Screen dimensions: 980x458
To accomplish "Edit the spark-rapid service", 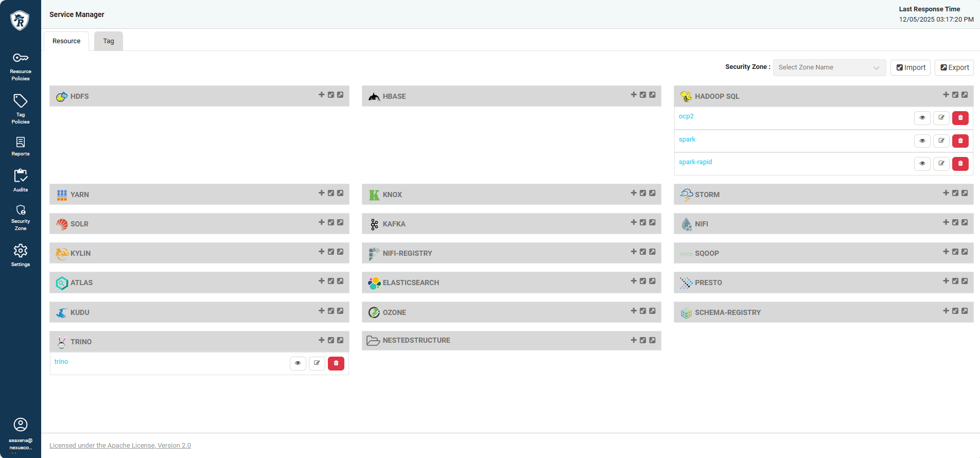I will (941, 164).
